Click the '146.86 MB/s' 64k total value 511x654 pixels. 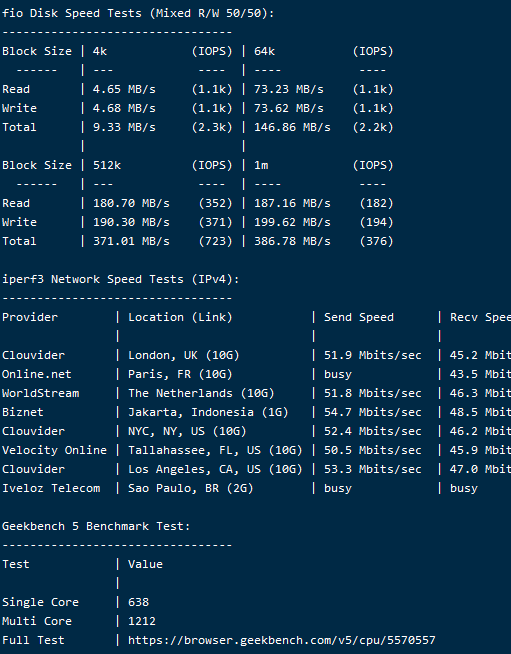tap(292, 127)
